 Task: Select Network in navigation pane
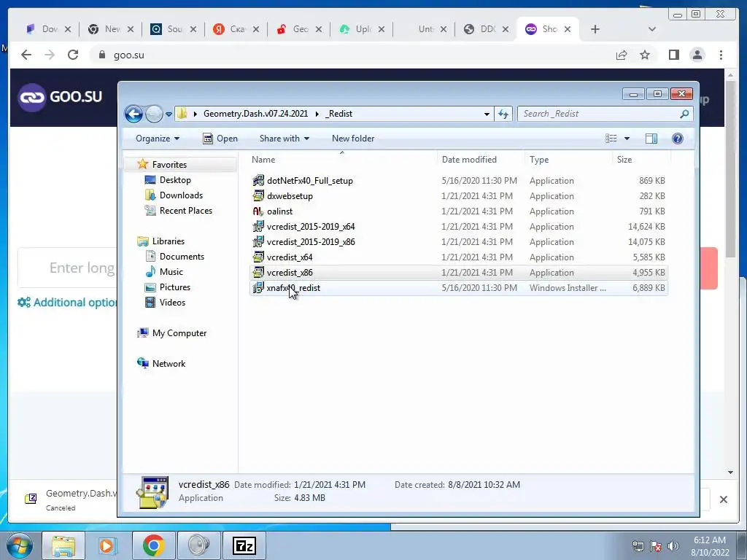pyautogui.click(x=169, y=363)
